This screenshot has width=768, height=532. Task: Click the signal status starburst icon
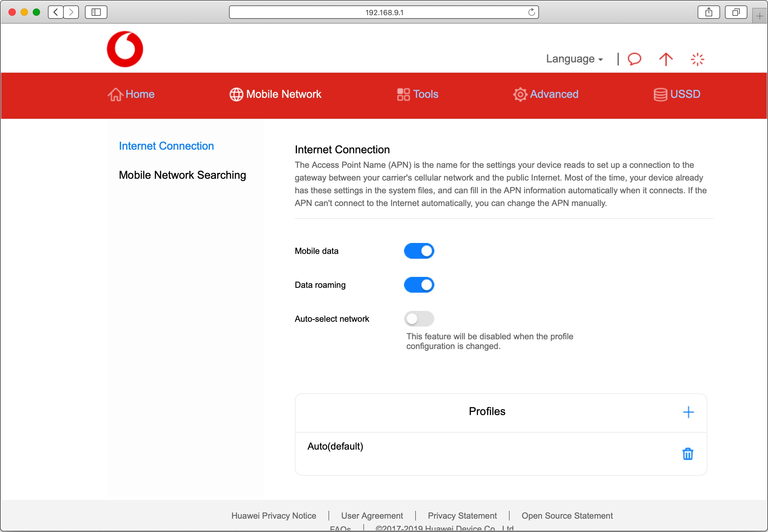click(x=697, y=59)
